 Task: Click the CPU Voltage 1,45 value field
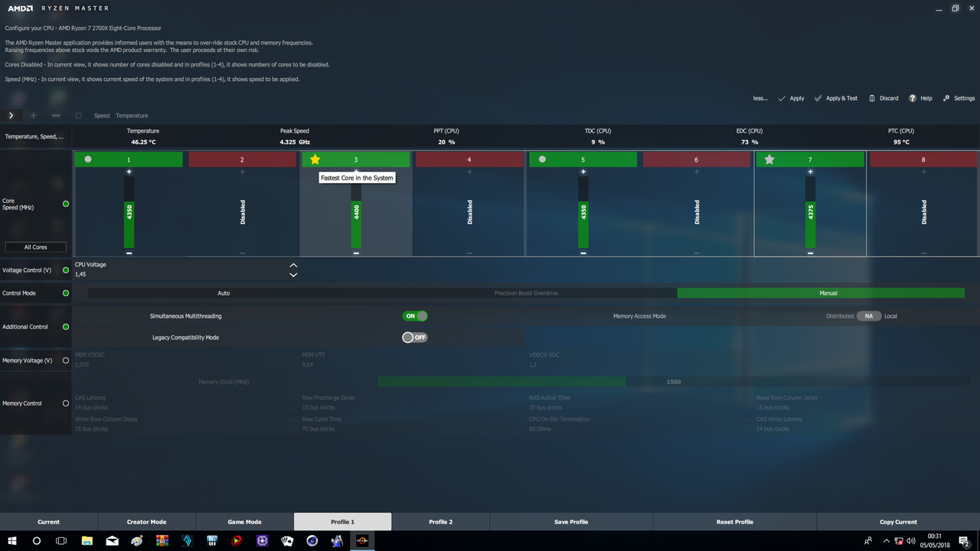180,274
